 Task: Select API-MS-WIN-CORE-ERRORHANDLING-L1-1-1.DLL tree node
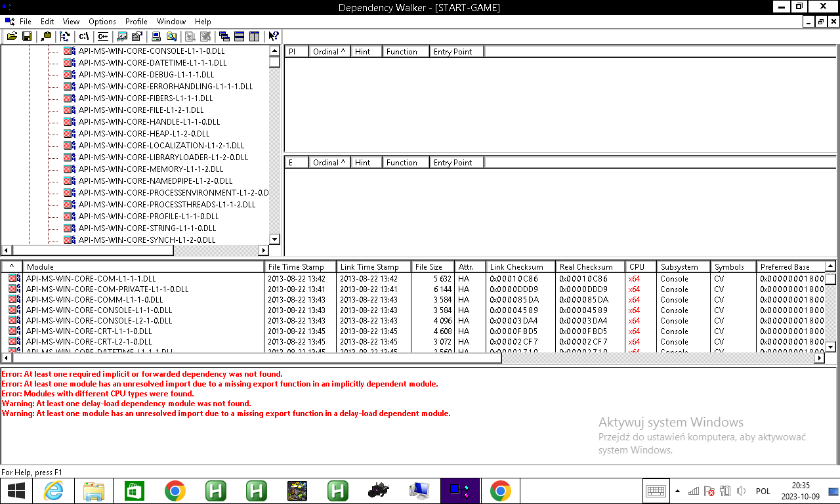[x=165, y=87]
